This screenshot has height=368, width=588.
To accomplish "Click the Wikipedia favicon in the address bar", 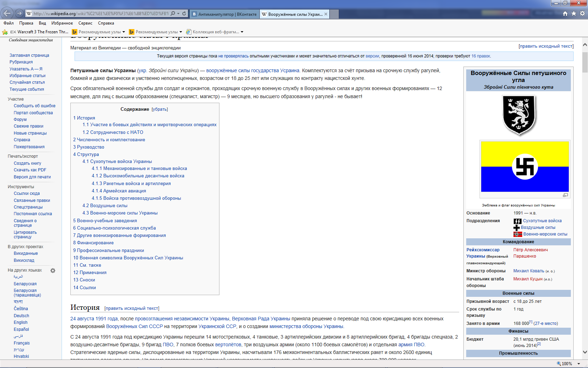I will coord(29,13).
